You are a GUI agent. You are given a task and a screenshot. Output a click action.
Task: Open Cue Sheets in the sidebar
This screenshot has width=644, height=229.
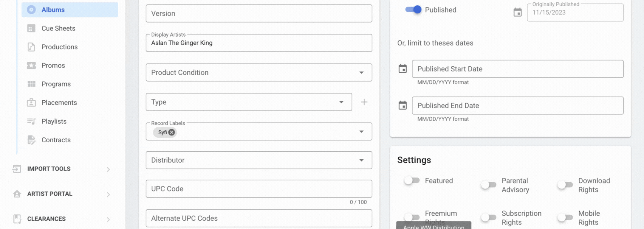click(58, 28)
